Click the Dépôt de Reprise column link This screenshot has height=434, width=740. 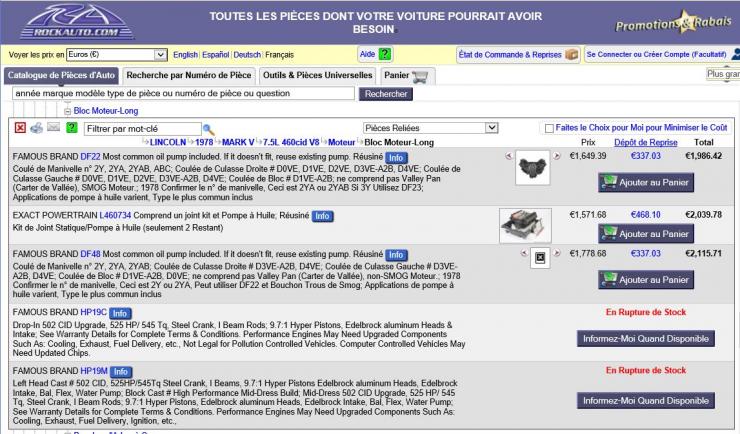pyautogui.click(x=646, y=142)
